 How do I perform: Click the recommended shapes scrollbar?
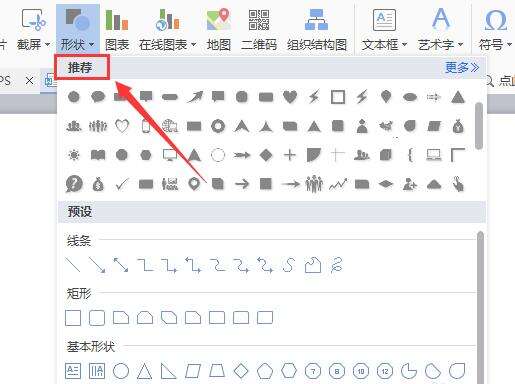479,126
